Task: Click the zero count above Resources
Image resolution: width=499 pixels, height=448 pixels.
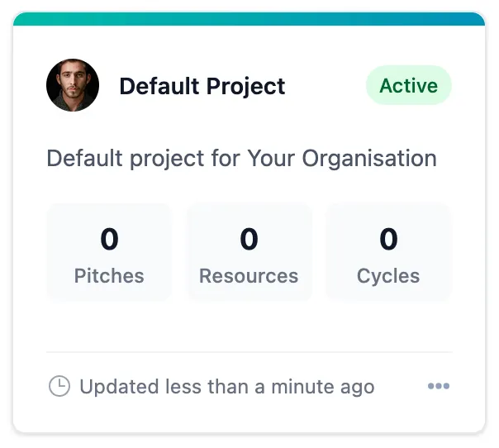Action: [249, 239]
